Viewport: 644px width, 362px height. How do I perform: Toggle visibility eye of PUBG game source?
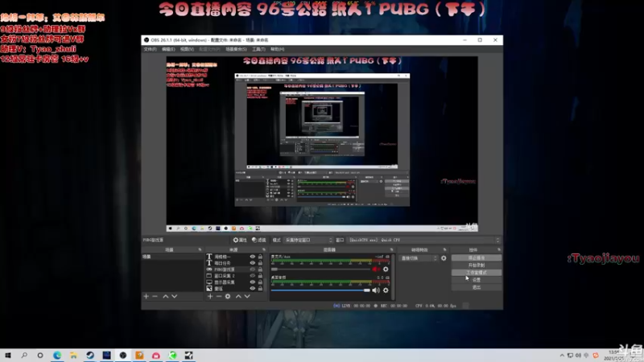(253, 269)
